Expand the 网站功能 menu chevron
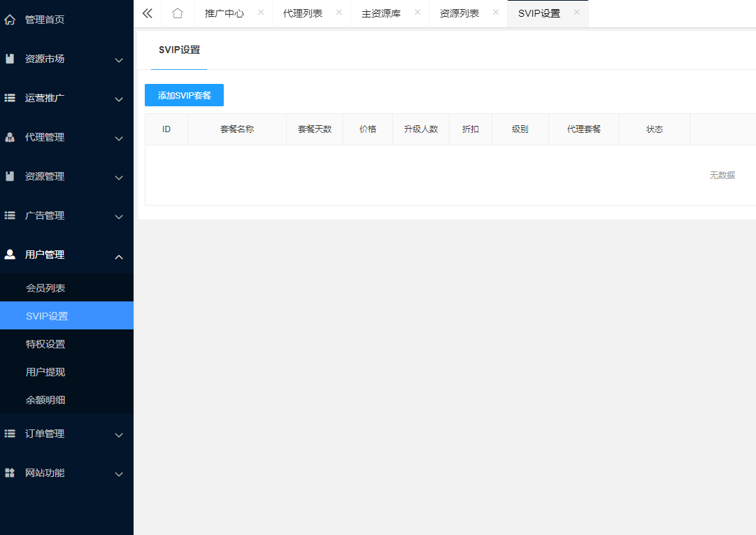The width and height of the screenshot is (756, 535). pyautogui.click(x=119, y=474)
